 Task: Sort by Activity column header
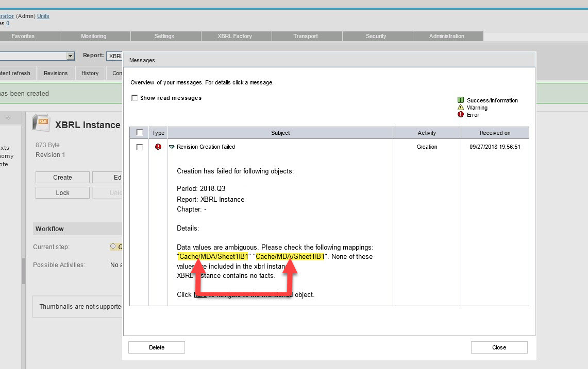click(427, 133)
